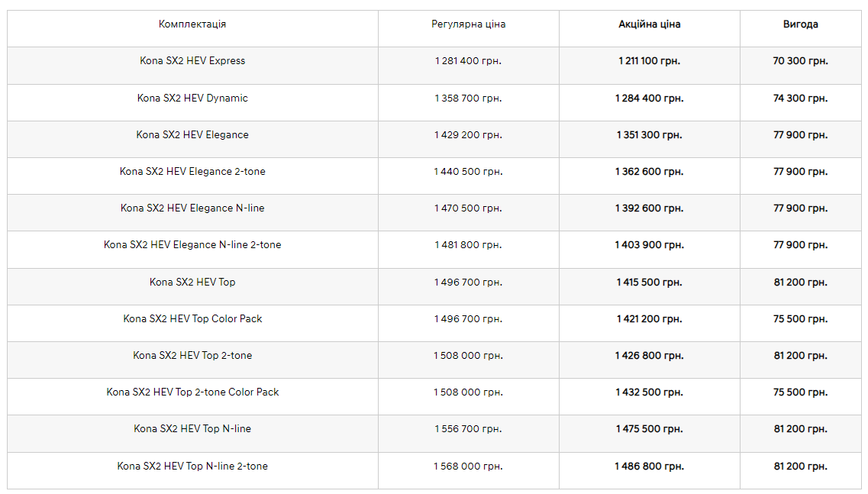This screenshot has width=868, height=494.
Task: Select Kona SX2 HEV Top N-line 2-tone
Action: click(x=192, y=467)
